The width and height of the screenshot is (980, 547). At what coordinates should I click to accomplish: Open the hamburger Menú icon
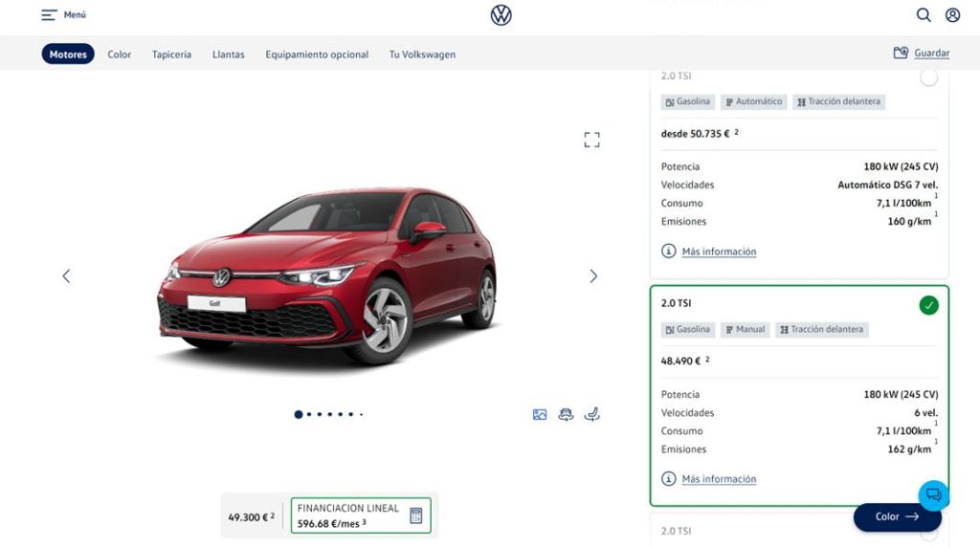tap(50, 15)
